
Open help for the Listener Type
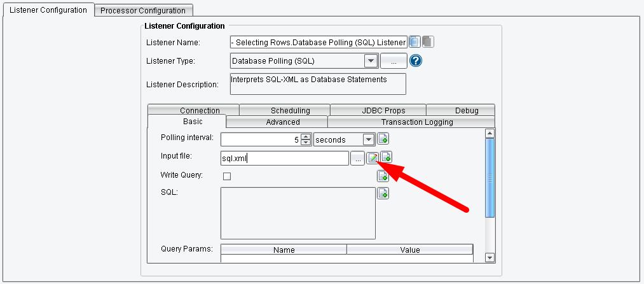click(x=416, y=61)
